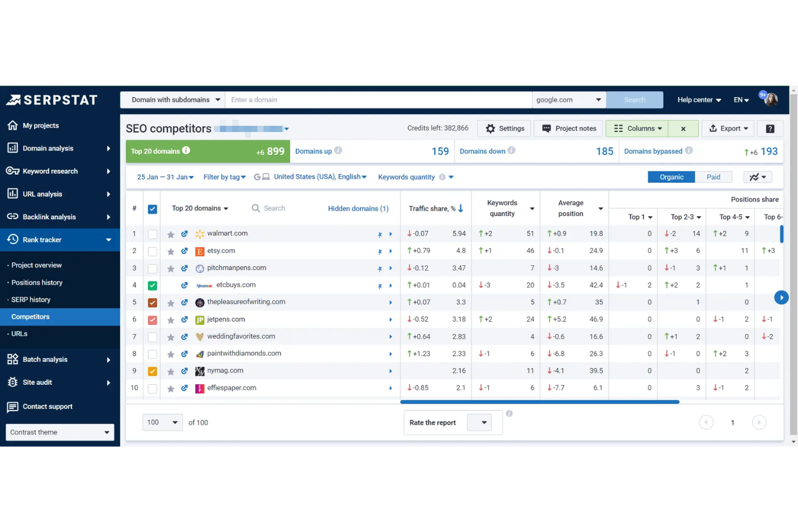Expand the Filter by tag dropdown
Image resolution: width=798 pixels, height=532 pixels.
coord(224,177)
